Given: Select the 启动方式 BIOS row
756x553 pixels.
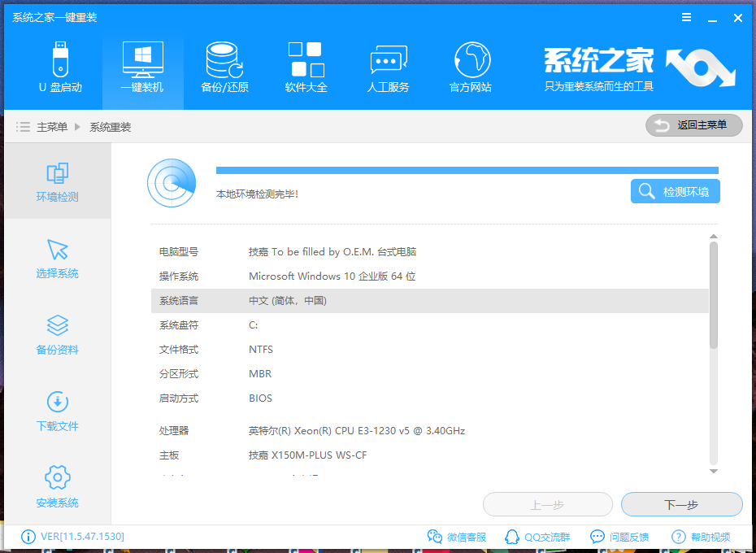Looking at the screenshot, I should [x=429, y=398].
